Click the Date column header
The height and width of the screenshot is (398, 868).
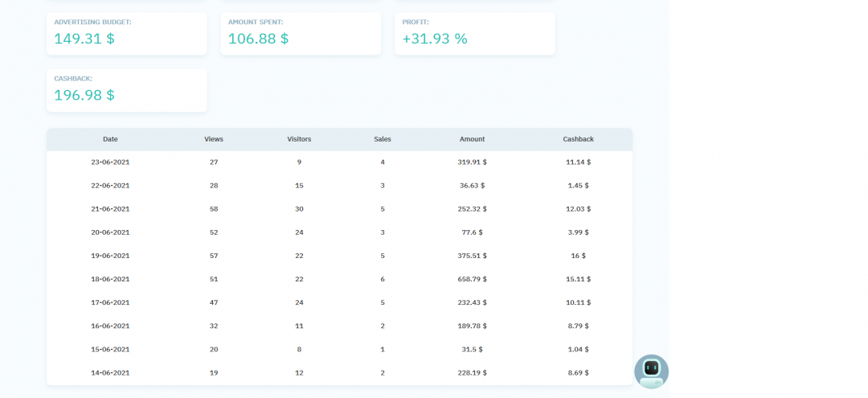click(x=110, y=139)
